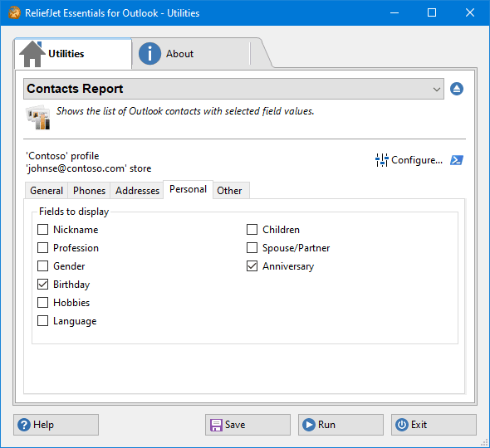Click the Contacts Report utility thumbnail icon
This screenshot has width=490, height=448.
(x=38, y=117)
